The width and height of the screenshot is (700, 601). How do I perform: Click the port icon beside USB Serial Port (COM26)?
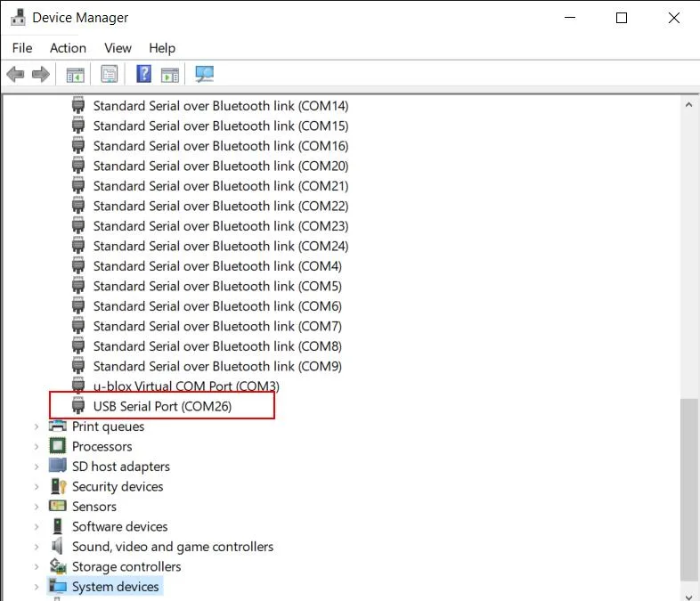(78, 406)
